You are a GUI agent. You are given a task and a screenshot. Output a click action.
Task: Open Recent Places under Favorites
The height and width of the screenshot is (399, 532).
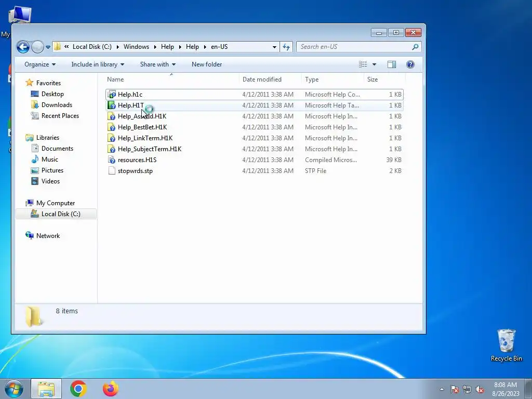pos(60,115)
